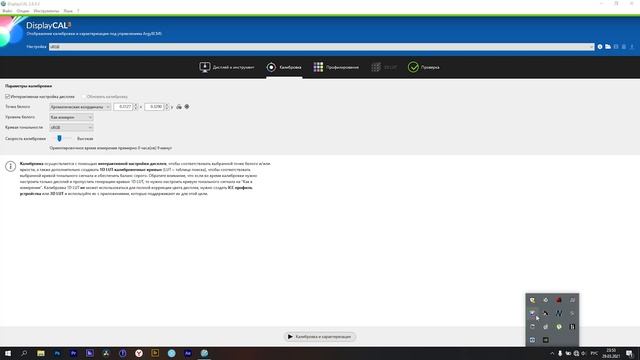This screenshot has height=360, width=640.
Task: Open the Файл menu
Action: coord(7,11)
